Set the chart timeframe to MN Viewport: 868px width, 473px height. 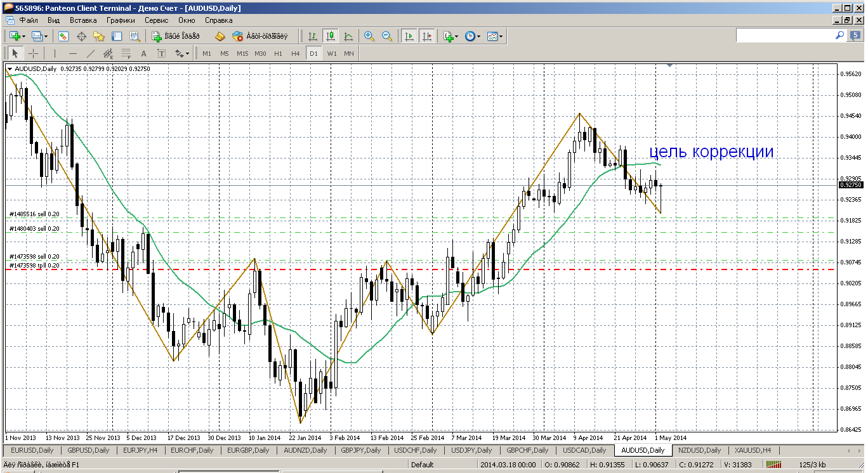(349, 53)
